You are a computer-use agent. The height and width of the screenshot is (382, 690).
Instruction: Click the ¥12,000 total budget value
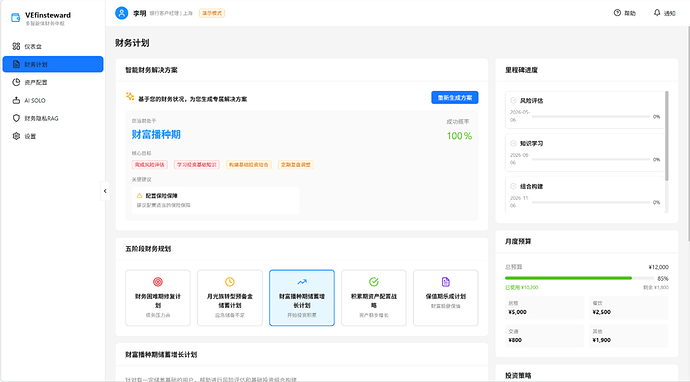[x=658, y=267]
